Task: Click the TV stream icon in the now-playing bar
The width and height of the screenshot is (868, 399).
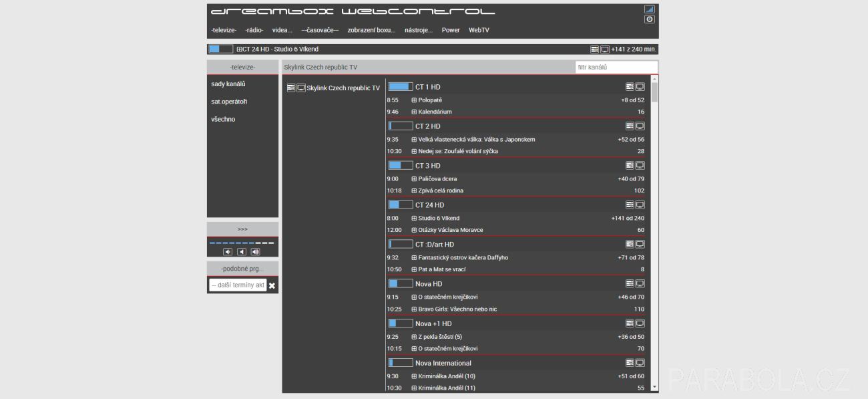Action: tap(605, 49)
